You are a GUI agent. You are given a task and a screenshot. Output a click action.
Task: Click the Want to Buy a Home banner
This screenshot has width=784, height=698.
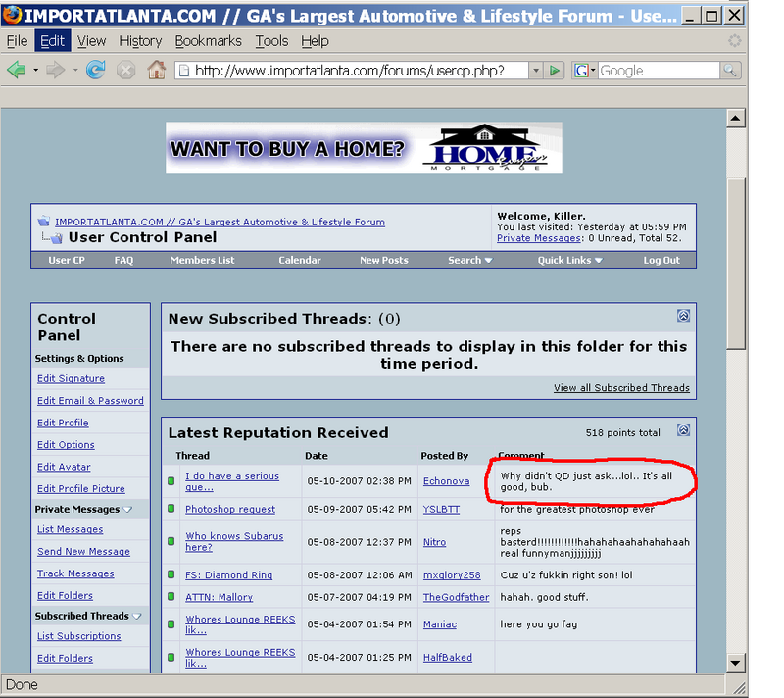click(x=364, y=148)
